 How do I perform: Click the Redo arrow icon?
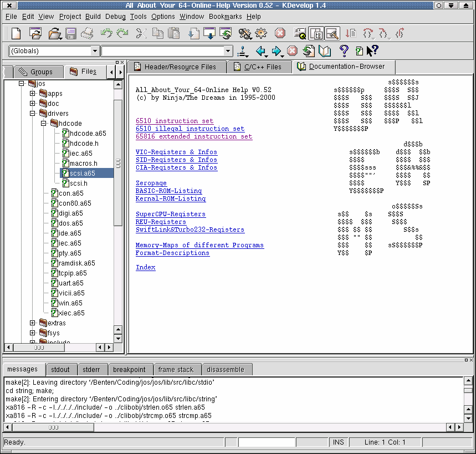pos(122,33)
